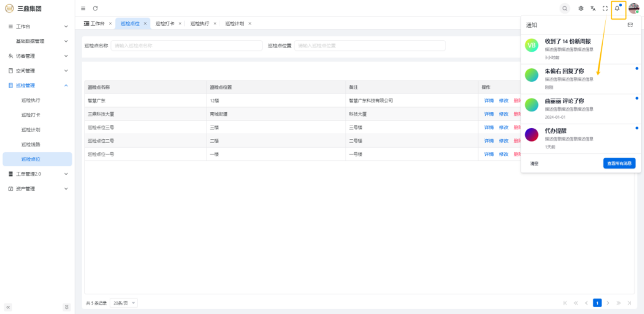Open the 20条/页 page size dropdown
The height and width of the screenshot is (314, 644).
point(125,303)
